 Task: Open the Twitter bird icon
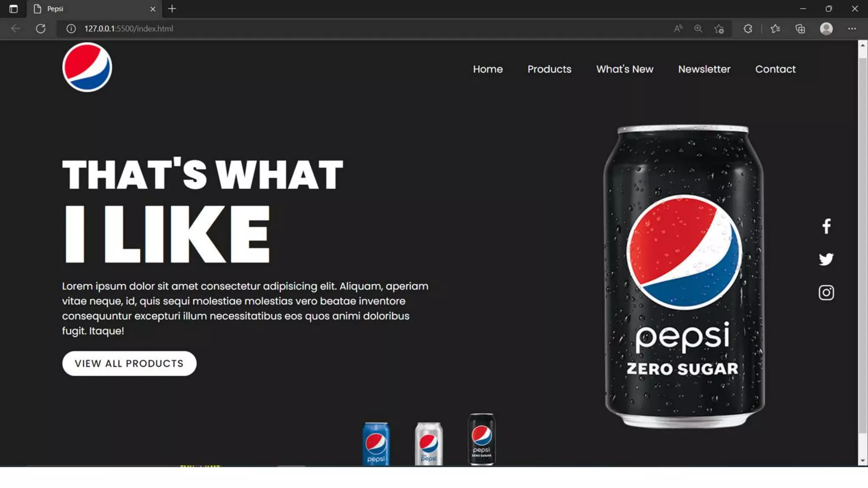(x=826, y=259)
